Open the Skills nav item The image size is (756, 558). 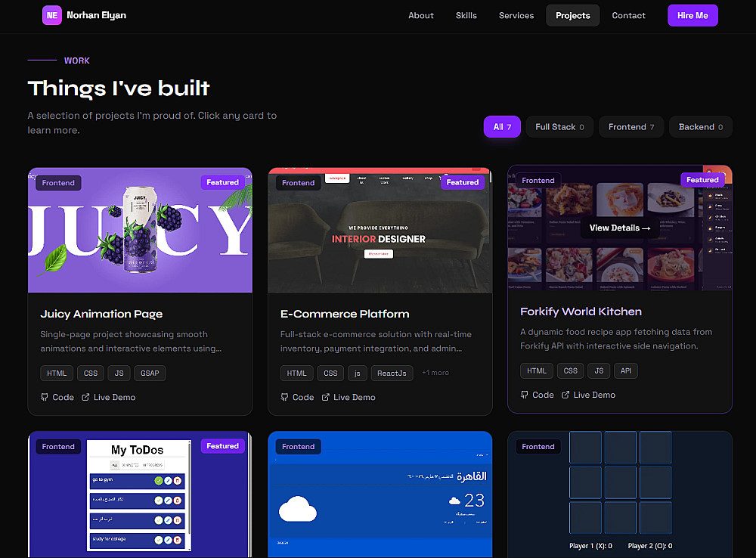pyautogui.click(x=466, y=15)
